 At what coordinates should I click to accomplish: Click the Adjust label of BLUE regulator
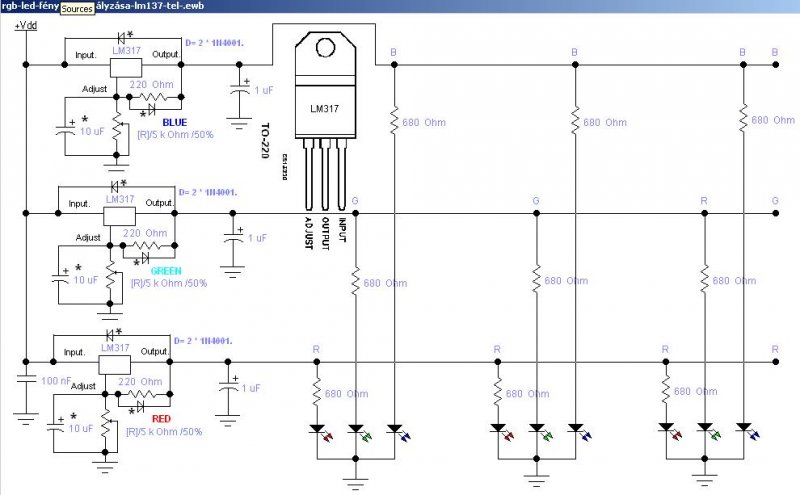click(x=95, y=89)
